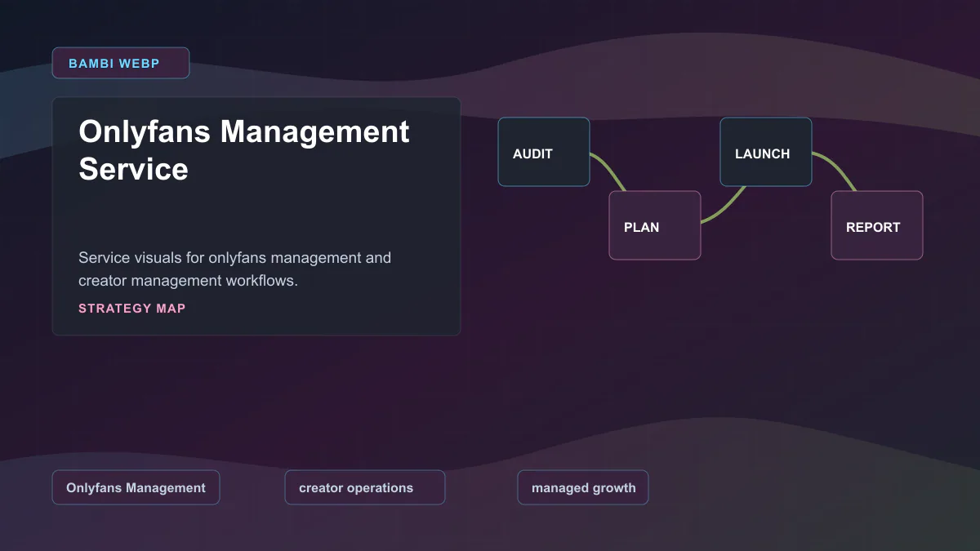
Task: Click the creator operations tag
Action: (x=365, y=487)
